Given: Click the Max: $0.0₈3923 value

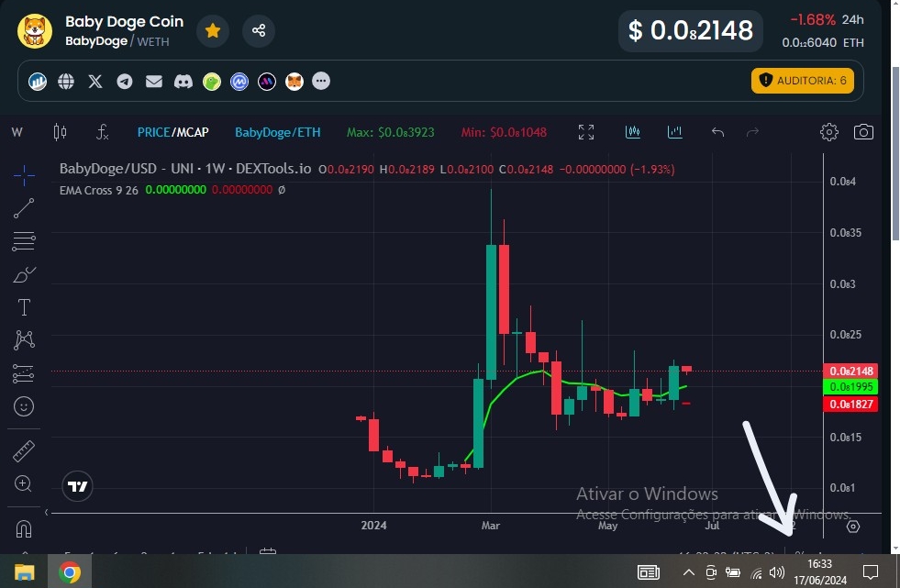Looking at the screenshot, I should [390, 132].
